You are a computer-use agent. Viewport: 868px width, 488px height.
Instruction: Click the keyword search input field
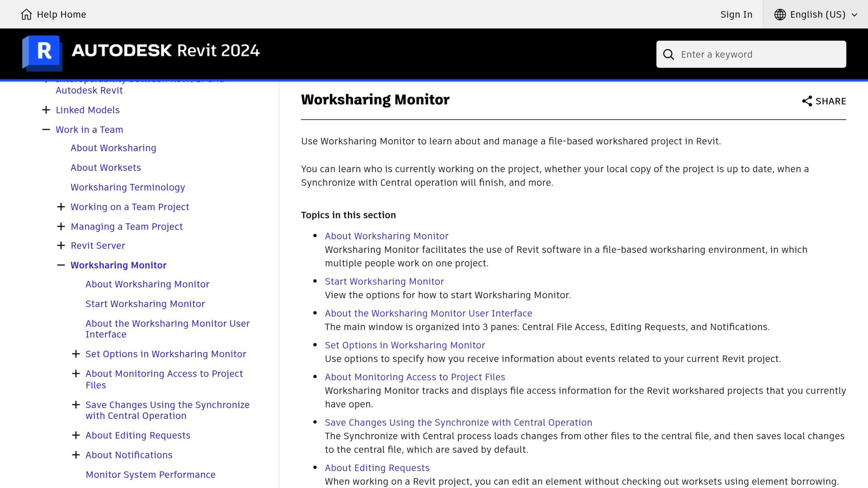[750, 54]
